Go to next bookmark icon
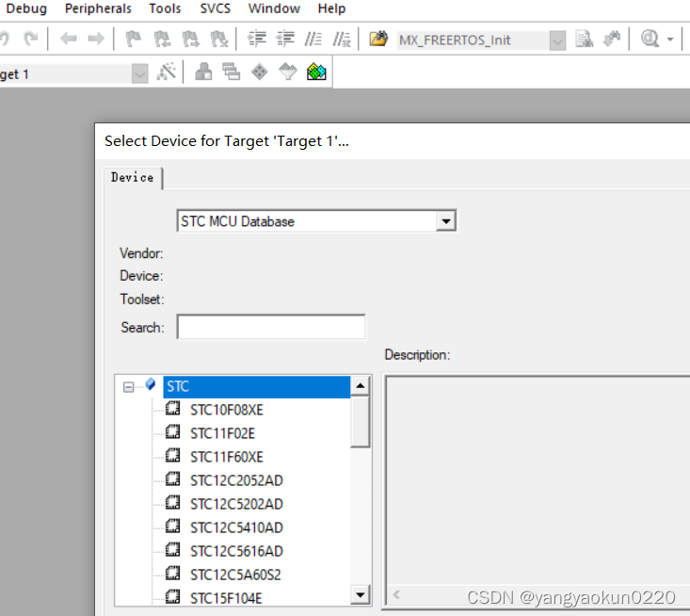 [190, 39]
